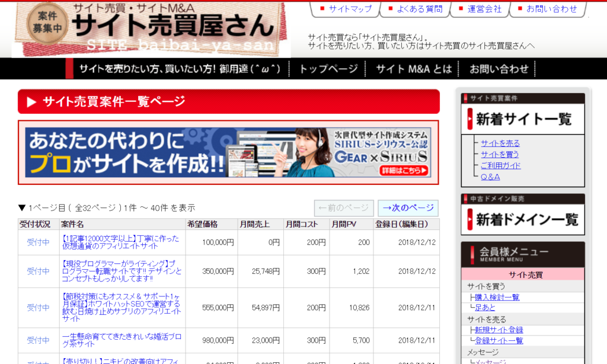This screenshot has height=364, width=607.
Task: Open the 新着ドメイン一覧 sidebar banner
Action: [523, 219]
